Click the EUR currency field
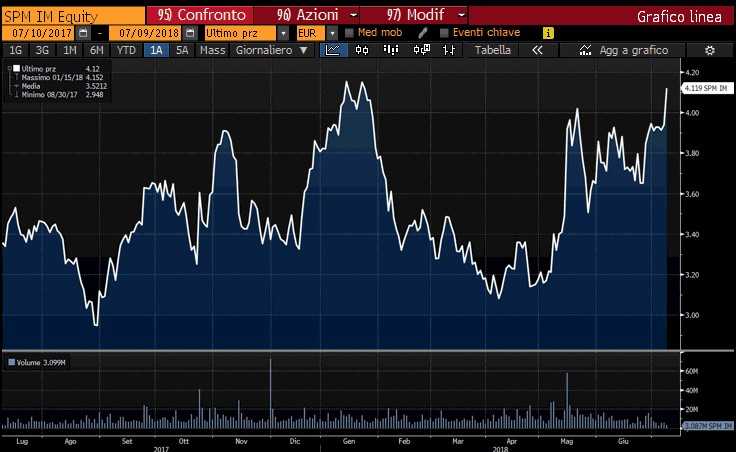 311,33
